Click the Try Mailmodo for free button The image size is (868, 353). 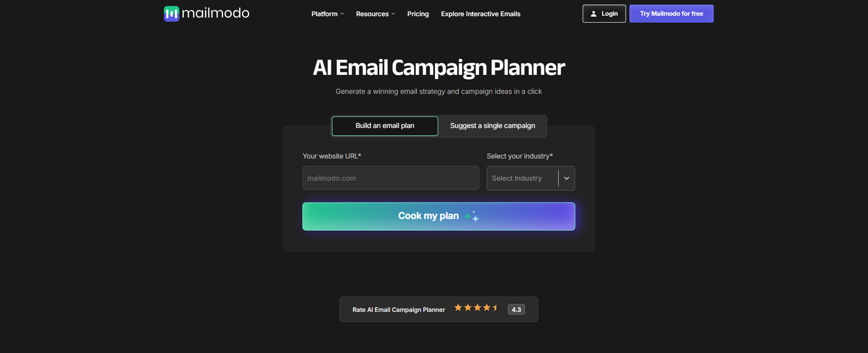(671, 14)
